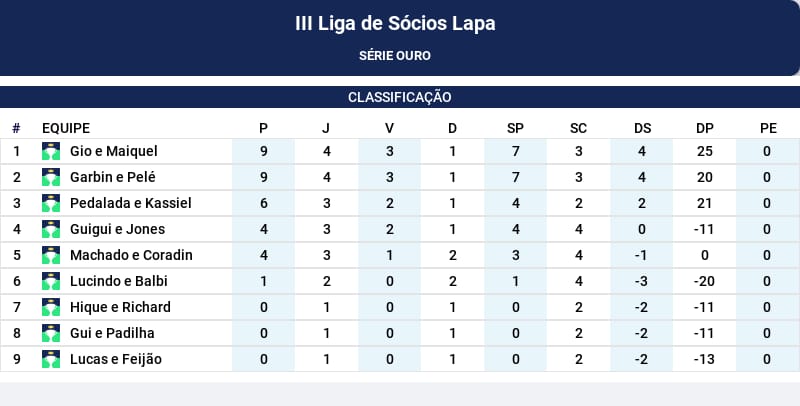Click the team badge icon for Guigui e Jones
Screen dimensions: 800x406
click(51, 230)
